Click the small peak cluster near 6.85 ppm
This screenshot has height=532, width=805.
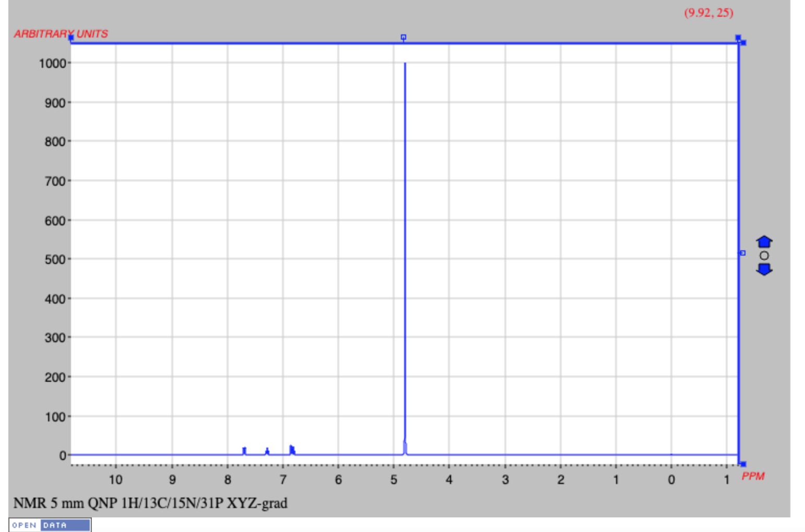click(292, 450)
